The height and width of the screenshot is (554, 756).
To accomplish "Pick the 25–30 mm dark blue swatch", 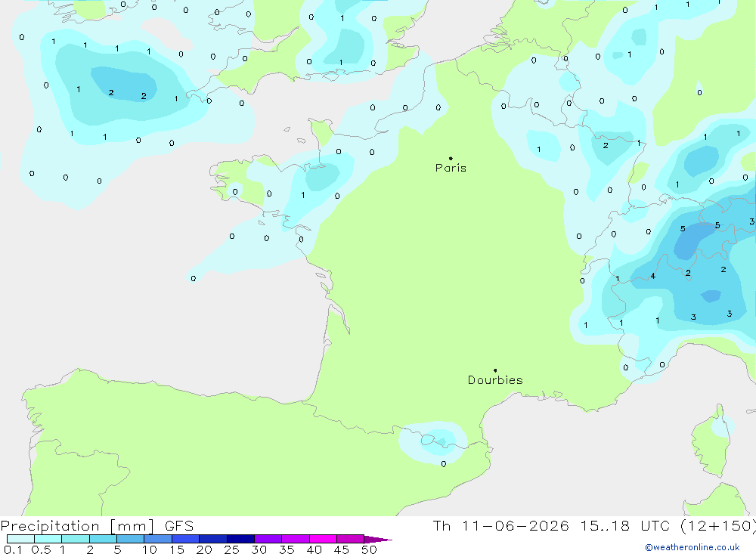I will click(240, 539).
